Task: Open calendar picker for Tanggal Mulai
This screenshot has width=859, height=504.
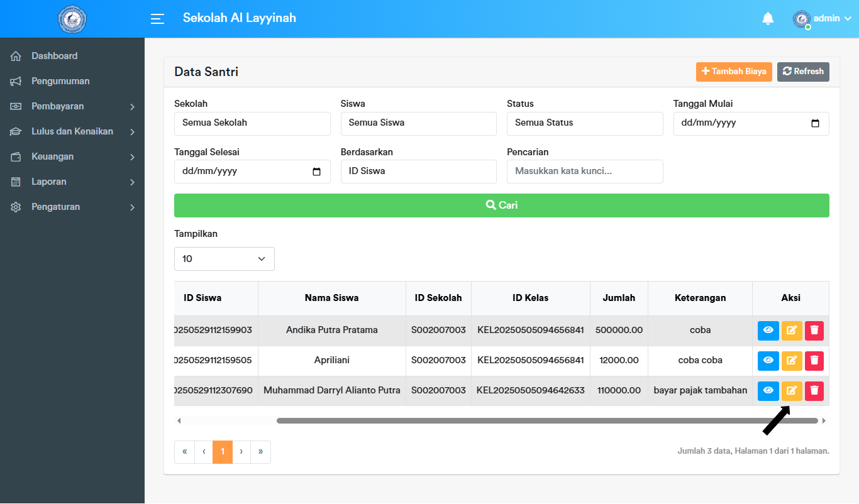Action: (x=815, y=124)
